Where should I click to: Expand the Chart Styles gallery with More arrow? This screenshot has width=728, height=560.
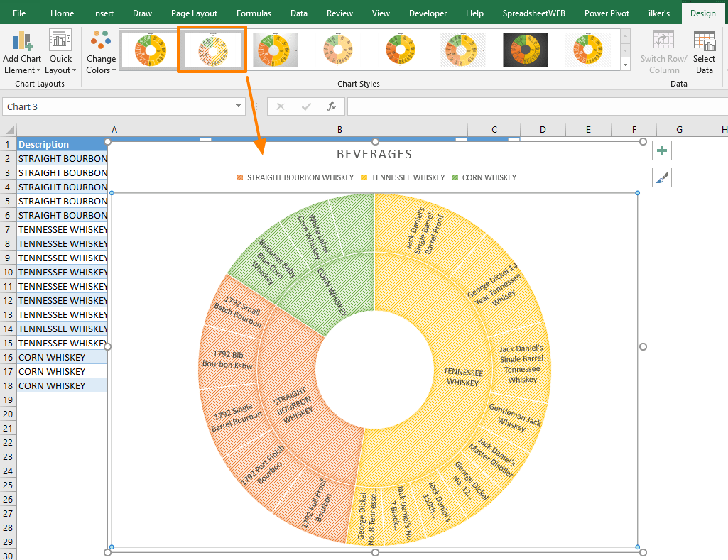pyautogui.click(x=625, y=65)
